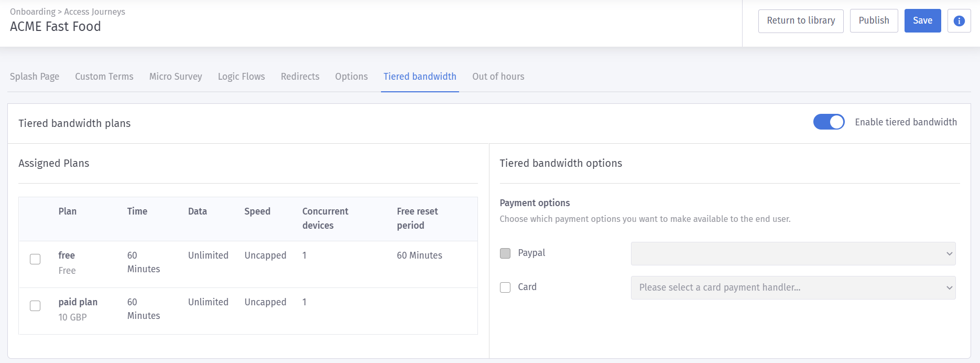Expand the card payment handler dropdown
The width and height of the screenshot is (980, 363).
(793, 287)
